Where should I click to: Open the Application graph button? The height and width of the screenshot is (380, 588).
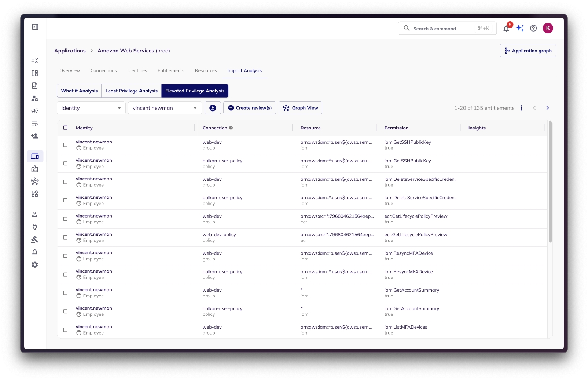[x=528, y=51]
